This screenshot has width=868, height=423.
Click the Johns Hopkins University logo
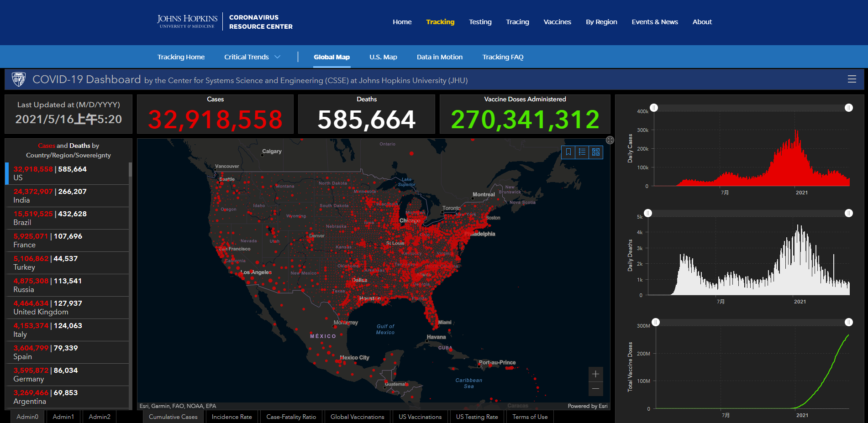(x=187, y=21)
